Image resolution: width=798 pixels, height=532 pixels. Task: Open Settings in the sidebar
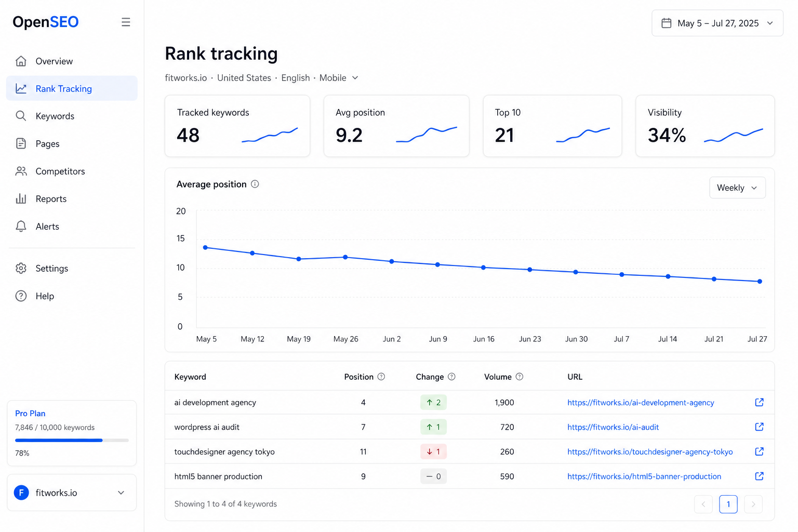point(72,268)
